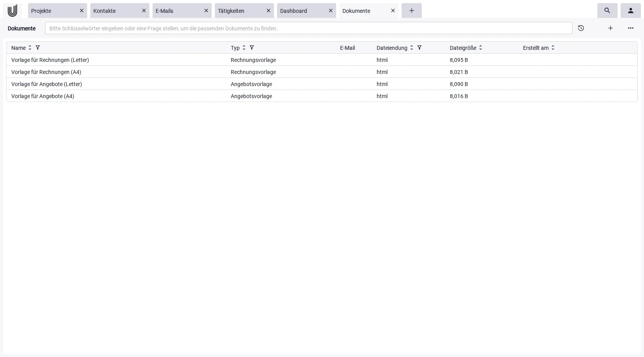Close the Tätigkeiten tab
The image size is (644, 357).
click(x=268, y=11)
